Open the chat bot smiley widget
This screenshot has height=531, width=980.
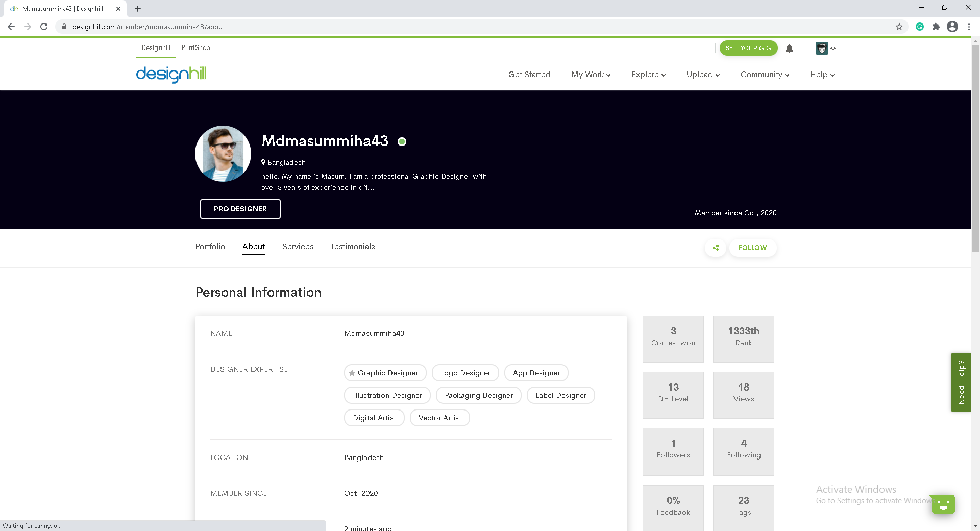click(x=943, y=504)
